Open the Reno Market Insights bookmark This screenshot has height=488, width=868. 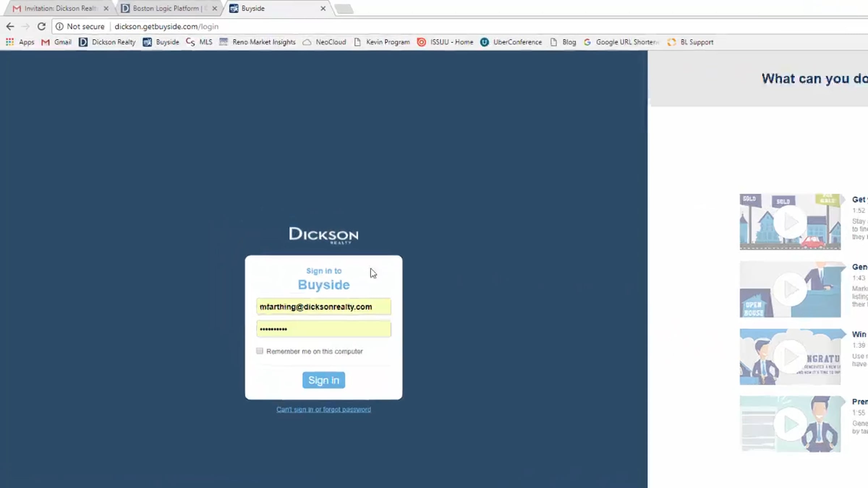coord(258,42)
